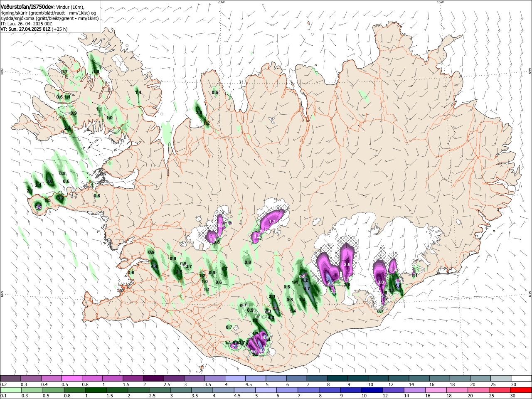The width and height of the screenshot is (532, 399).
Task: Click the dark teal 8–9 swatch, top legend row
Action: [x=337, y=379]
